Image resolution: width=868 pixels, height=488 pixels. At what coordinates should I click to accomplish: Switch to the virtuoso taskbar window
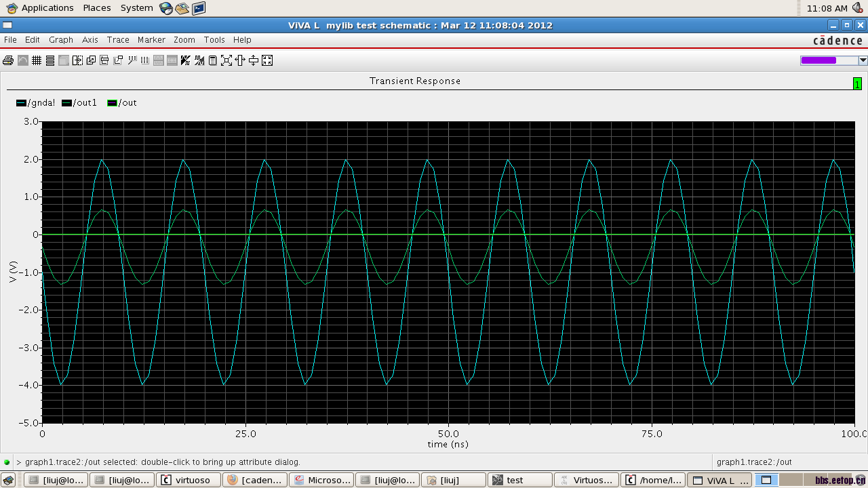(186, 480)
